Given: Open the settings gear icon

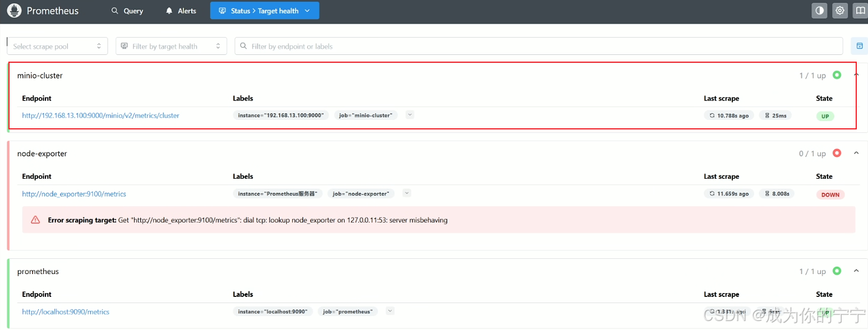Looking at the screenshot, I should [x=839, y=11].
